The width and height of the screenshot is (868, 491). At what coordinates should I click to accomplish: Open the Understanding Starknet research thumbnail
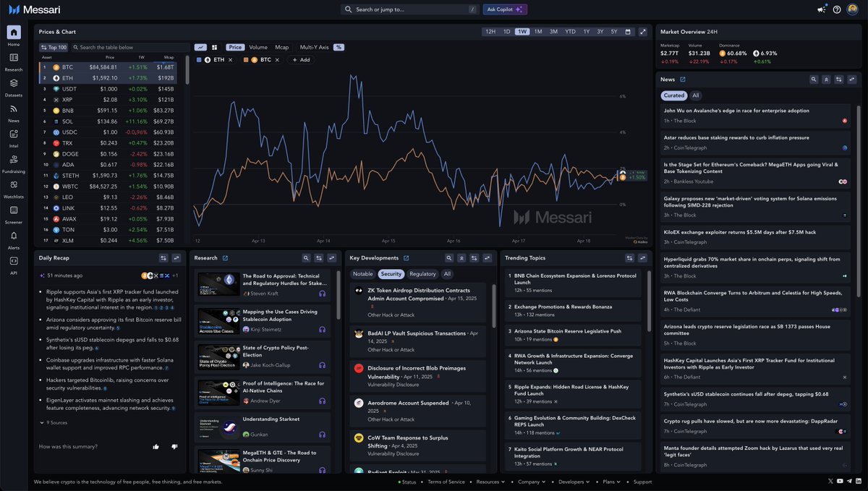coord(218,426)
